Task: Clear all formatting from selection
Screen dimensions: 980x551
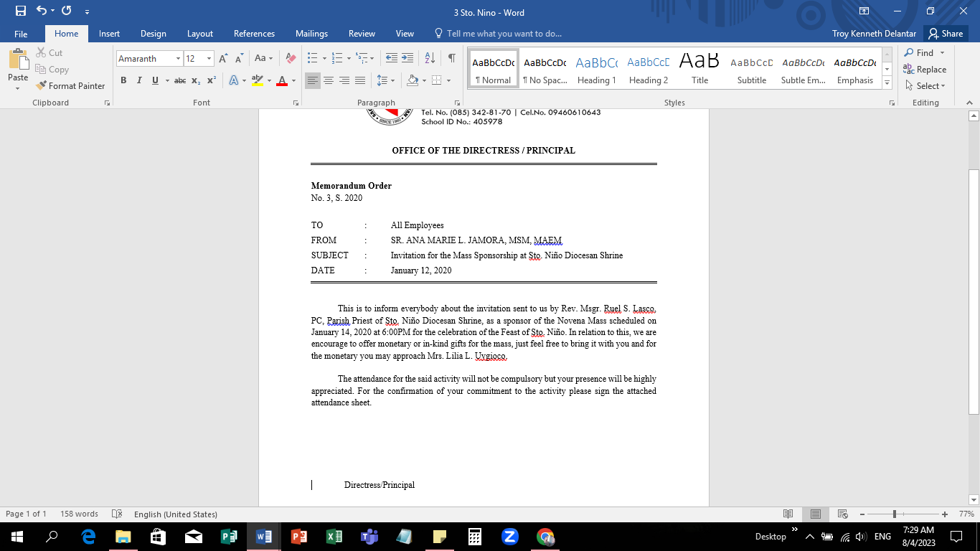Action: pos(291,58)
